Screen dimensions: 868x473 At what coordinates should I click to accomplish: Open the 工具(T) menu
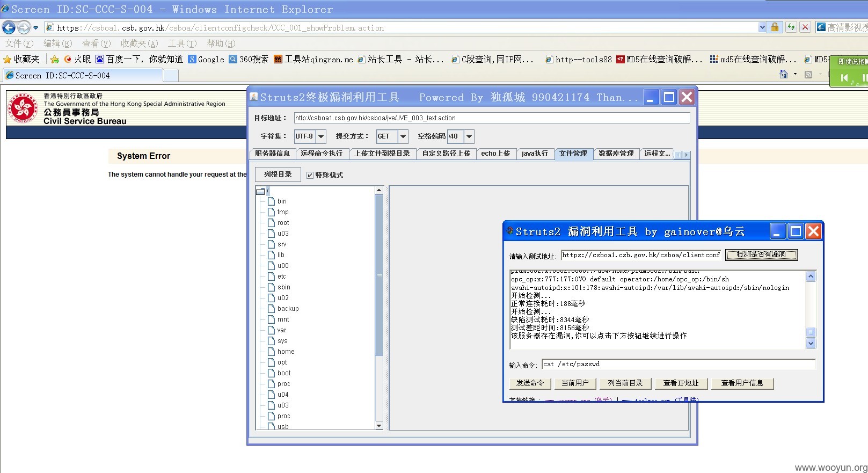182,43
